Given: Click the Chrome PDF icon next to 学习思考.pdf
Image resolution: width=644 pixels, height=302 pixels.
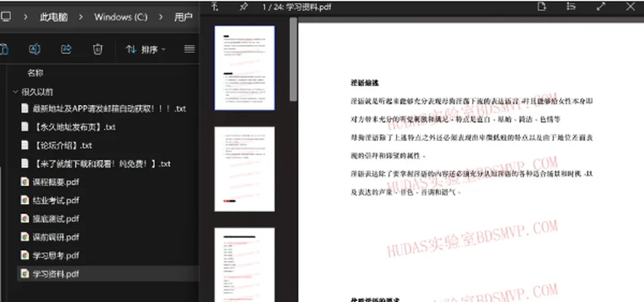Looking at the screenshot, I should coord(25,255).
